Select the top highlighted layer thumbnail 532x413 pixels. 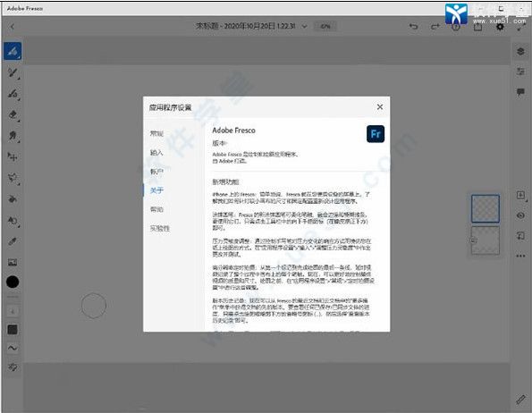(486, 208)
